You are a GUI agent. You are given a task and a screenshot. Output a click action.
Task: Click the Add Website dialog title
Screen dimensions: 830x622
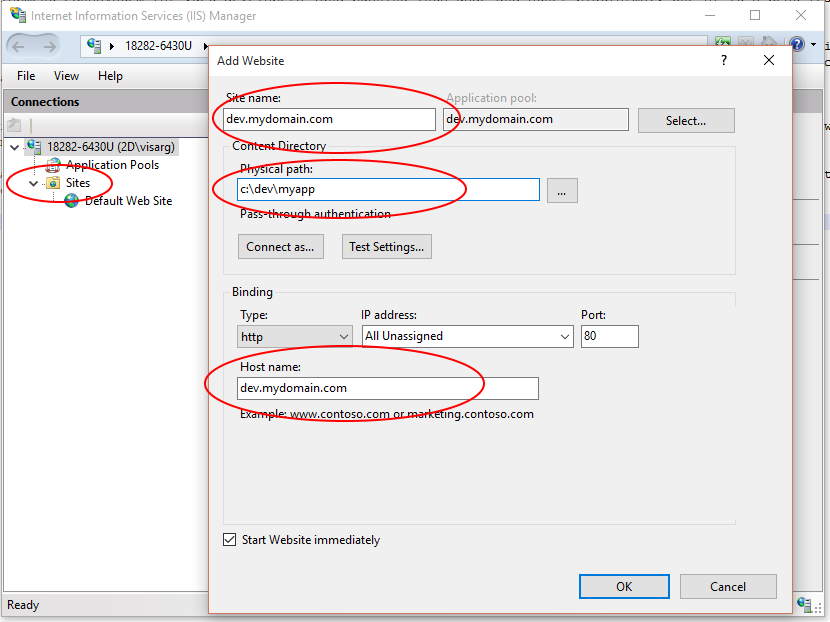pos(250,61)
